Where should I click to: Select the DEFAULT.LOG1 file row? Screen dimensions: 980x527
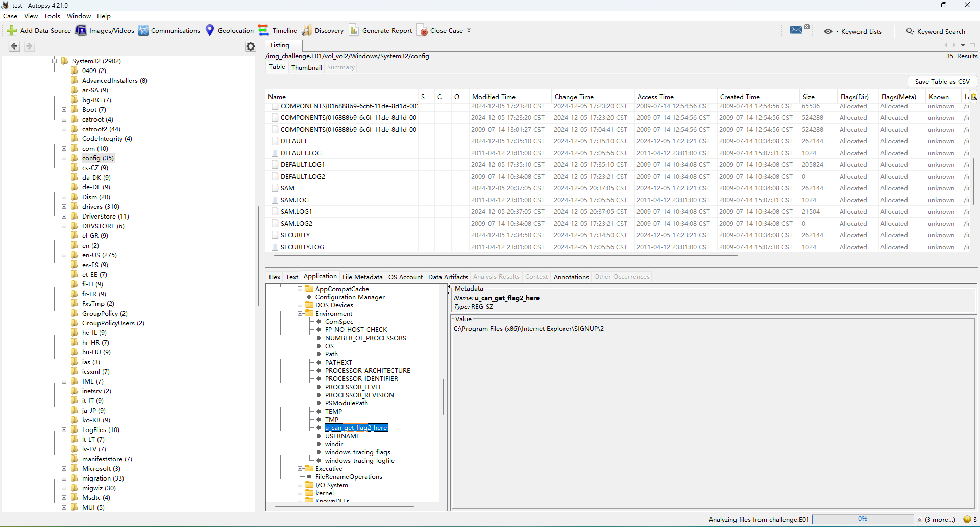tap(618, 164)
